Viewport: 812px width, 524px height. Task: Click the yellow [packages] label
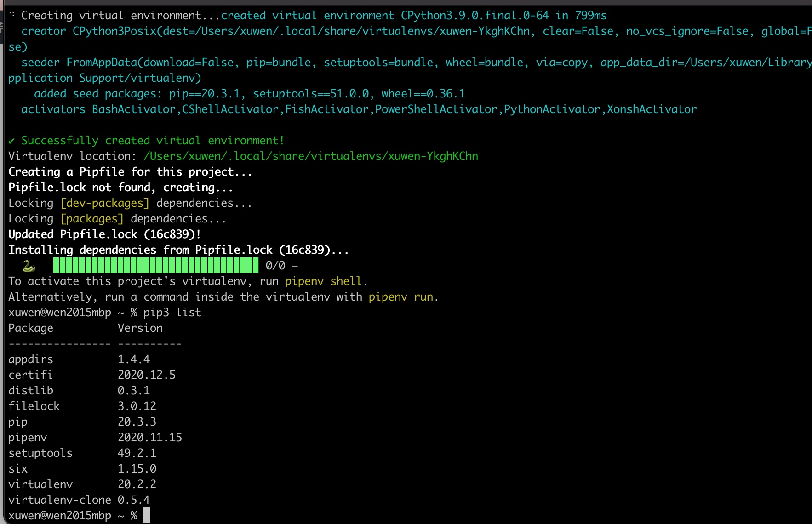(x=92, y=219)
